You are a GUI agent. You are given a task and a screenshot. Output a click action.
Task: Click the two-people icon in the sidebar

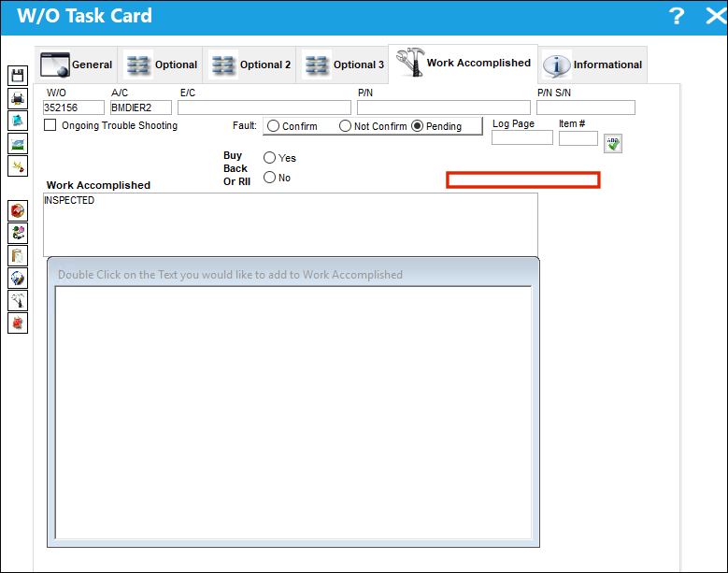18,233
